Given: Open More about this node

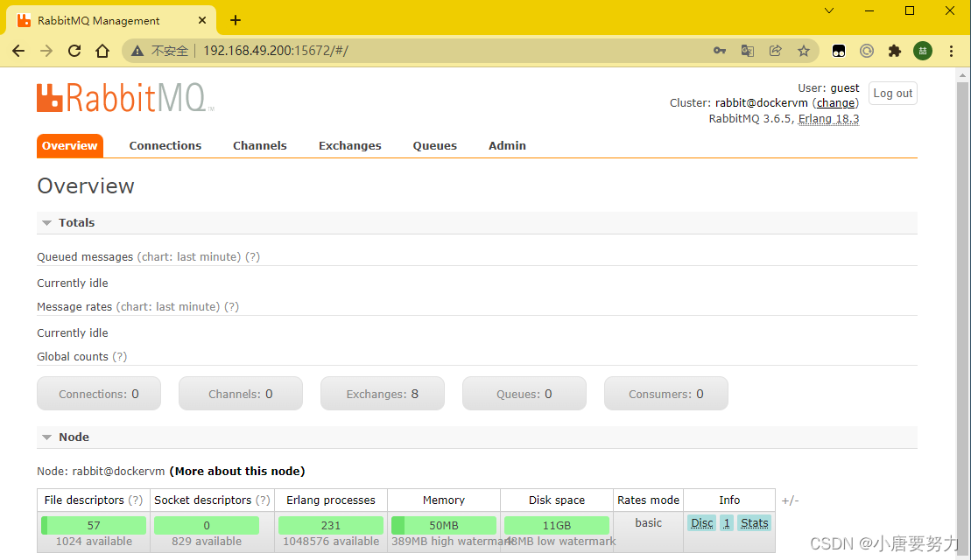Looking at the screenshot, I should pos(237,472).
